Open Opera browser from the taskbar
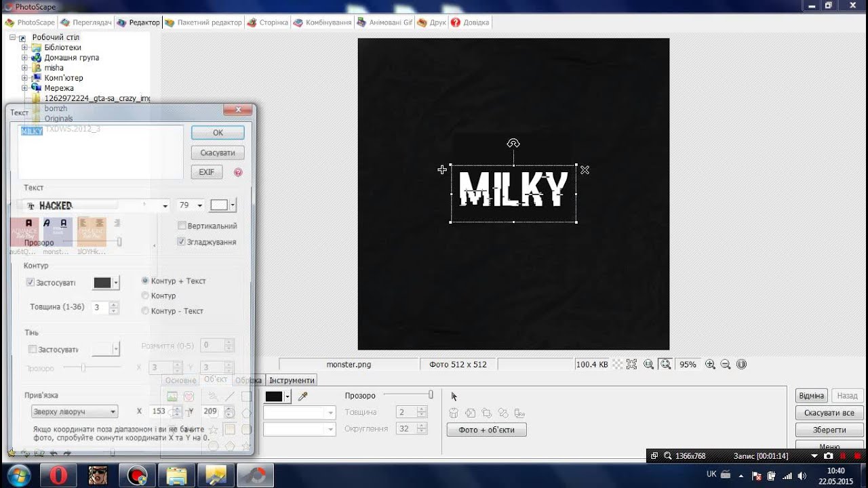The height and width of the screenshot is (488, 868). tap(58, 475)
